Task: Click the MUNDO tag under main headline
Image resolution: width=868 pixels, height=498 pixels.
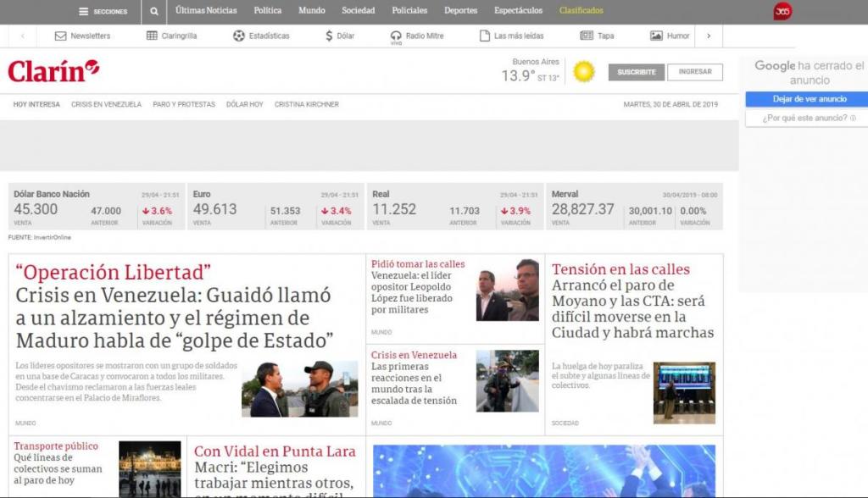Action: coord(25,423)
